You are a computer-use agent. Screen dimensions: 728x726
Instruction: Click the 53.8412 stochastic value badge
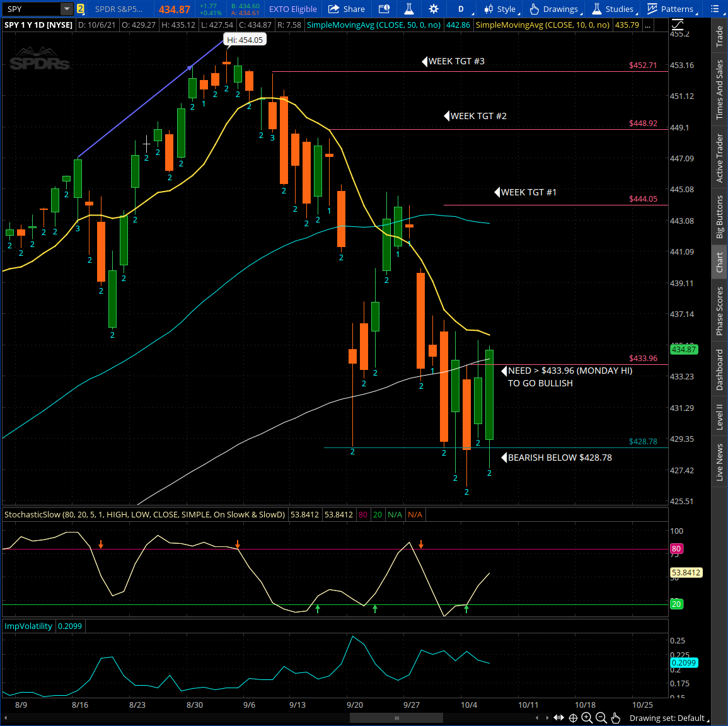[x=686, y=573]
